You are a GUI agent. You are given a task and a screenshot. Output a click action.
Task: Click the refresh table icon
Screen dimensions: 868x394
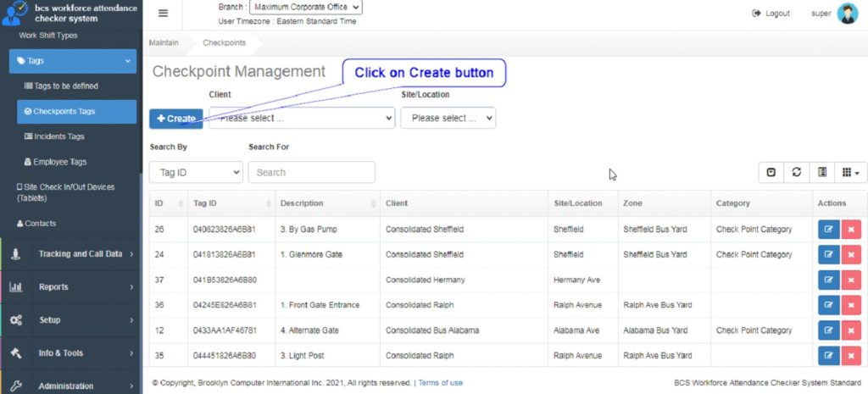(x=796, y=172)
